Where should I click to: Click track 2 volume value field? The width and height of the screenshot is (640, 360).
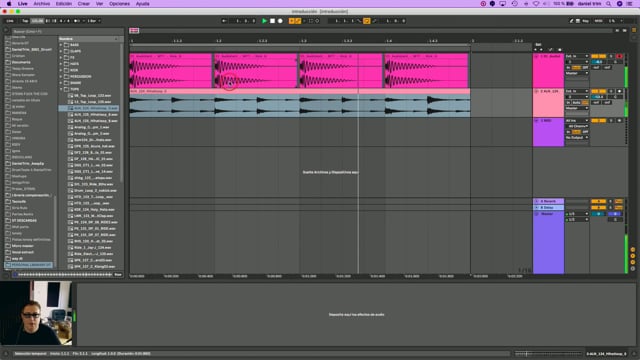click(x=598, y=97)
